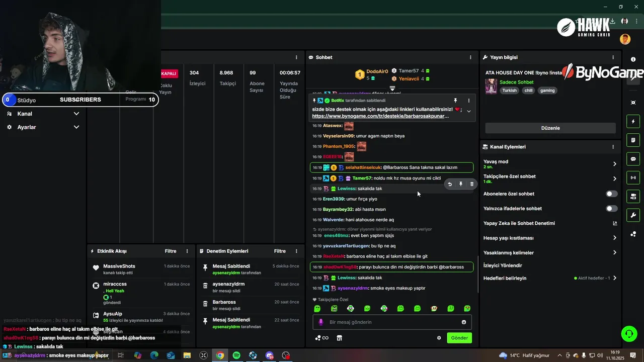Click the Sadece Sohbet category link
This screenshot has height=362, width=644.
(517, 82)
